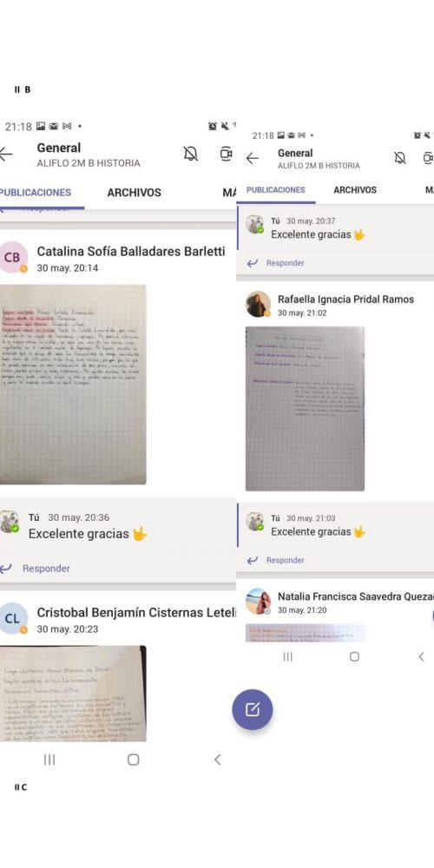This screenshot has height=868, width=434.
Task: Tap Responder under 21:03 reply
Action: (285, 560)
